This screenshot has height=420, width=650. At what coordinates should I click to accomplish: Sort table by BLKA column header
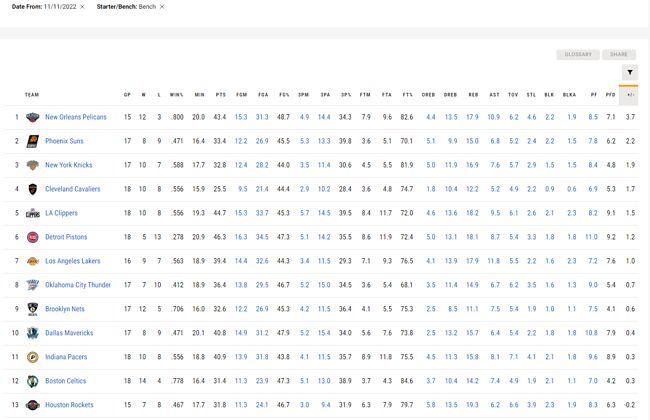point(570,95)
